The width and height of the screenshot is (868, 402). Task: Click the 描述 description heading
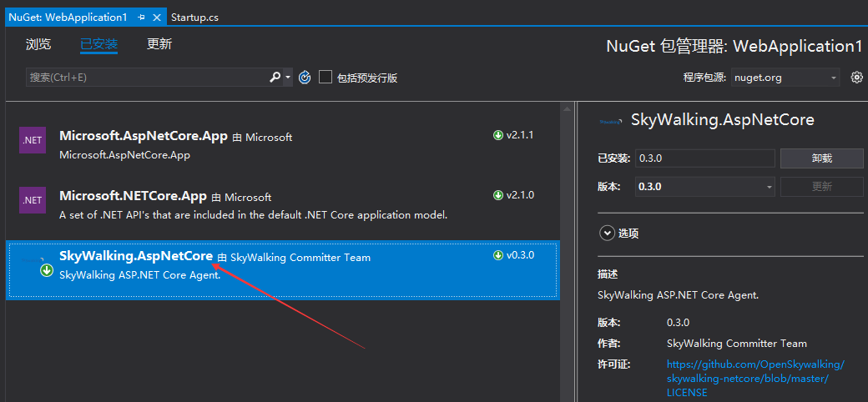point(608,274)
